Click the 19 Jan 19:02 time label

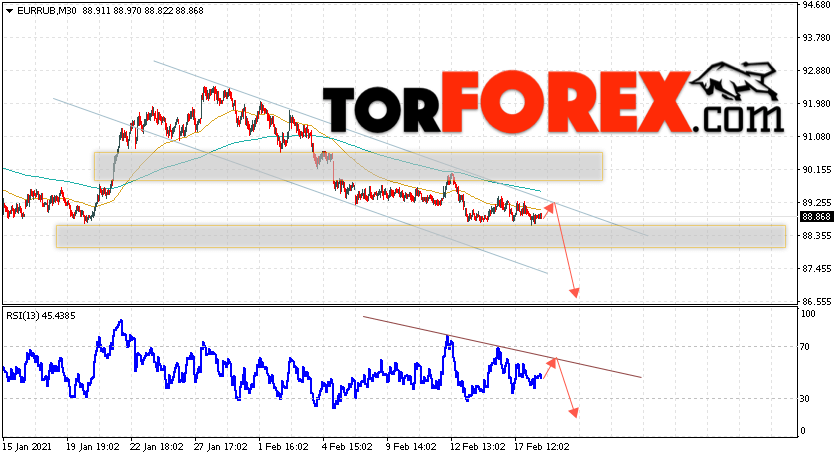click(95, 446)
